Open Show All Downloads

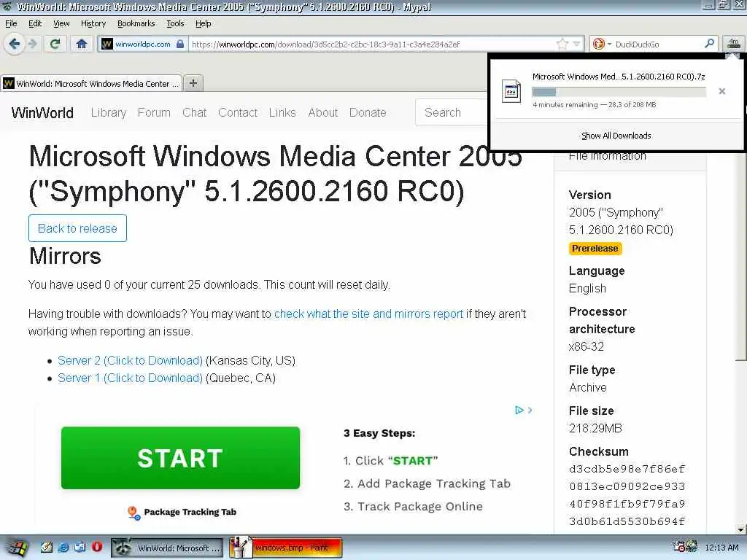(x=616, y=136)
